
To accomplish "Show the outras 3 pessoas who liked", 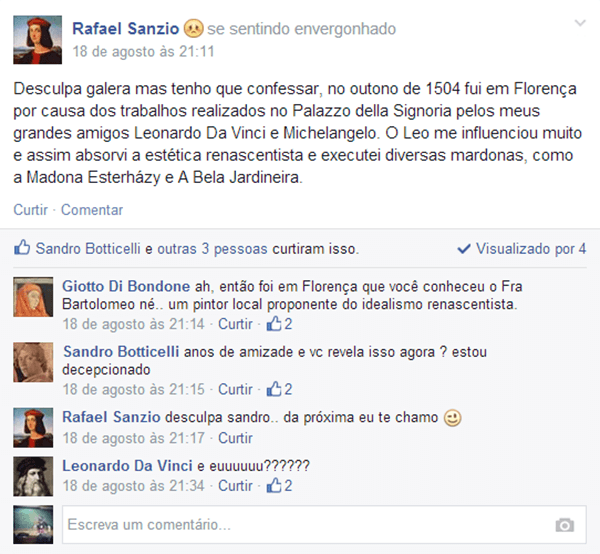I will [212, 249].
